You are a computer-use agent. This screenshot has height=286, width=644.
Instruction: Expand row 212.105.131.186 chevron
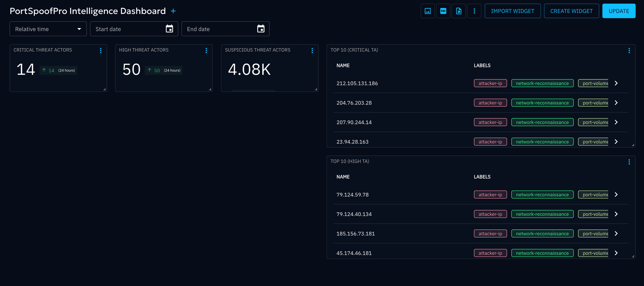click(616, 83)
